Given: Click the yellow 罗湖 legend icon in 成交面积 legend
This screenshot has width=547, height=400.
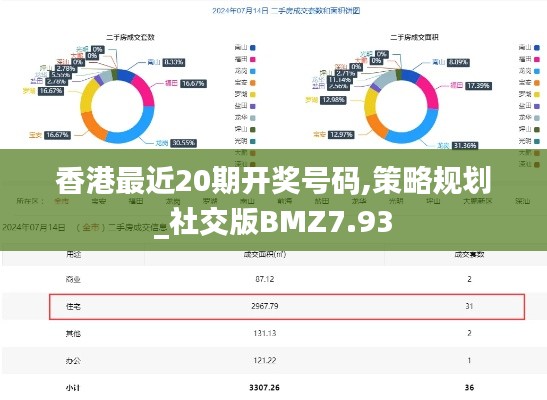Looking at the screenshot, I should coord(537,95).
